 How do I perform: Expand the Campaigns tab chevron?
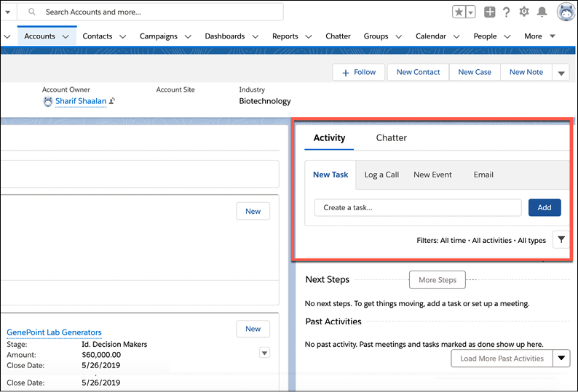click(188, 36)
